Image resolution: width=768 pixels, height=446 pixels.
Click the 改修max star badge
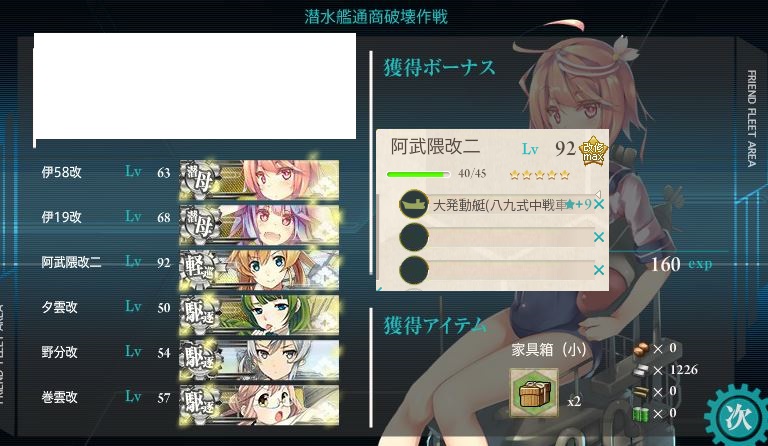coord(593,151)
